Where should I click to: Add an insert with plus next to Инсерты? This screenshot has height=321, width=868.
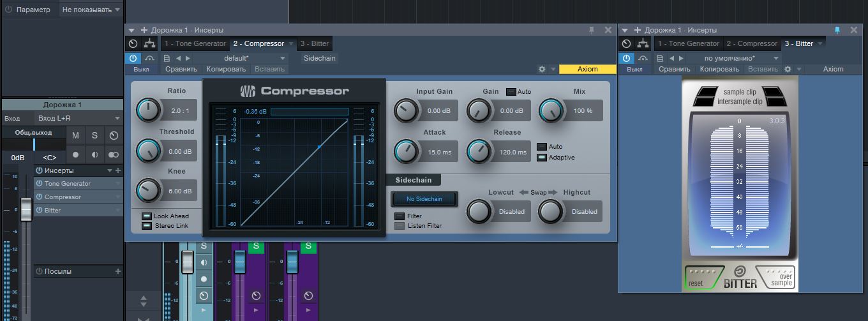117,170
